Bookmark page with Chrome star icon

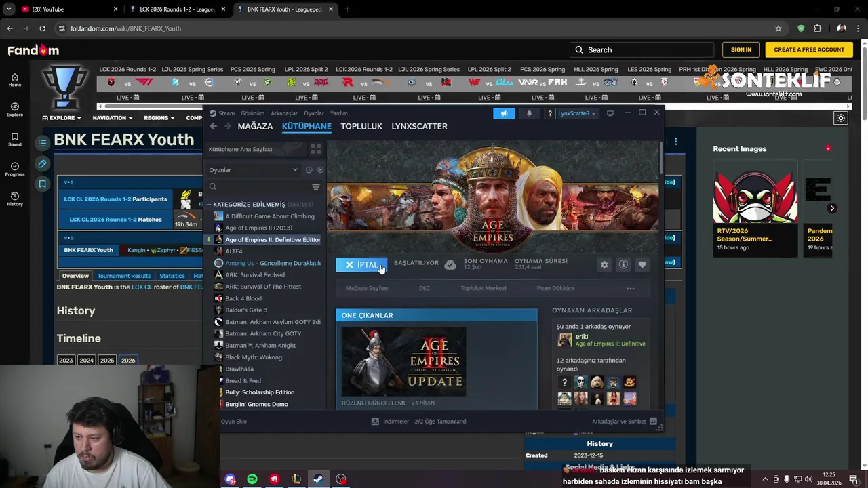click(x=778, y=28)
